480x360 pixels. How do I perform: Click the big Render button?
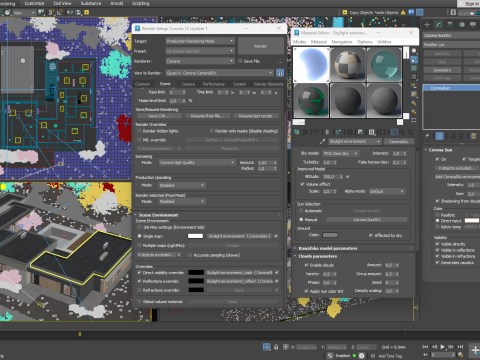click(x=260, y=46)
